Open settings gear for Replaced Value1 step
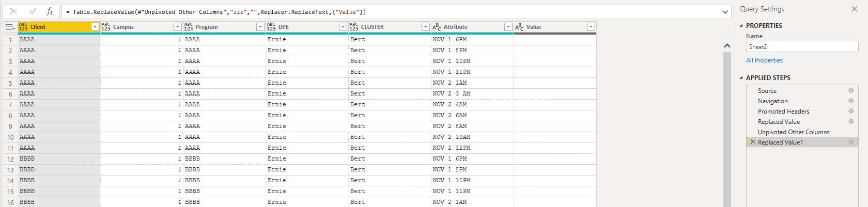This screenshot has height=207, width=868. [851, 142]
